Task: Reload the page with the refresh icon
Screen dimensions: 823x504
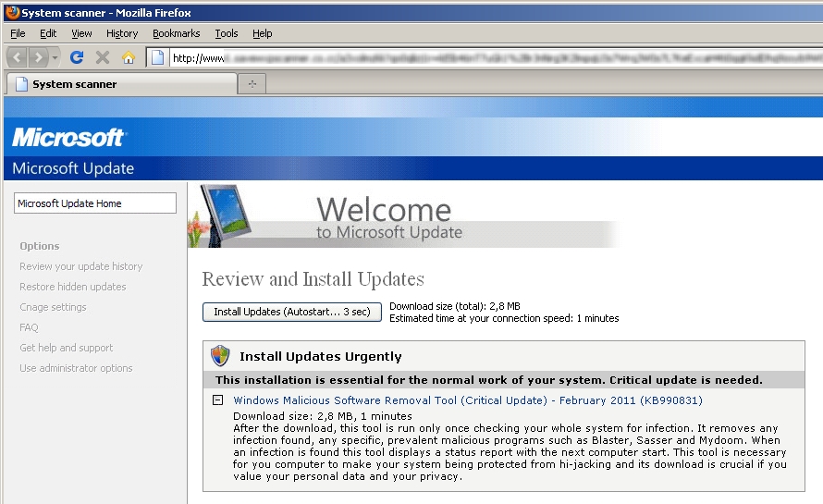Action: click(77, 57)
